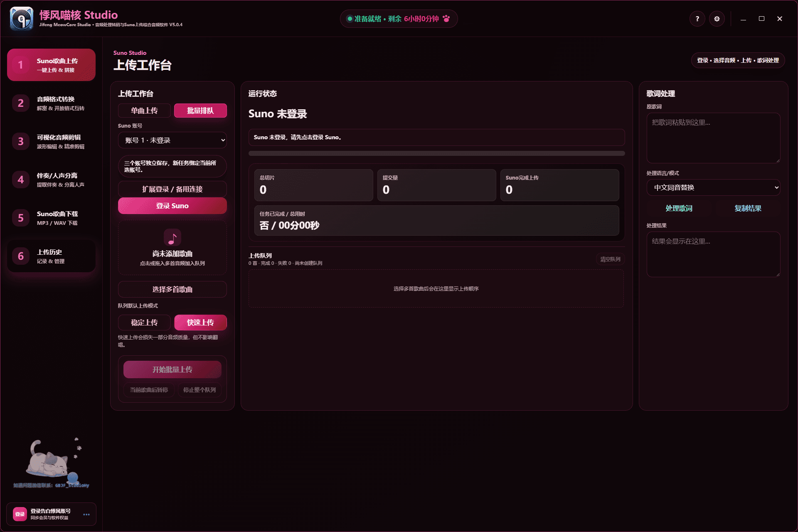Click 复制结果 button
This screenshot has height=532, width=798.
748,208
